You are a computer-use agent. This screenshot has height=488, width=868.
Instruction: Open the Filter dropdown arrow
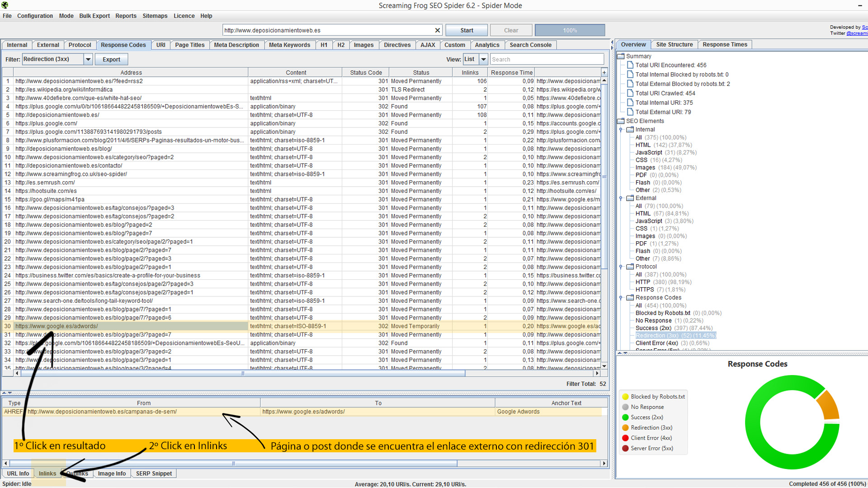[x=88, y=59]
